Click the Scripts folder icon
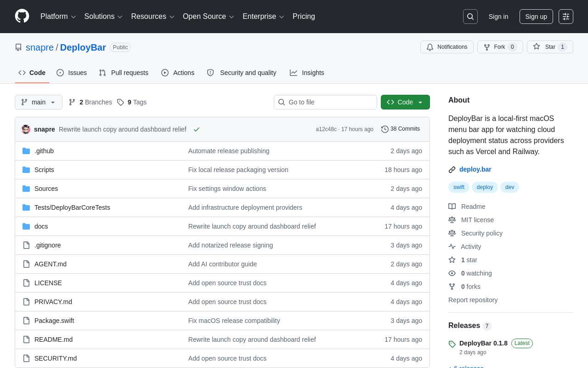Image resolution: width=588 pixels, height=368 pixels. click(x=26, y=170)
